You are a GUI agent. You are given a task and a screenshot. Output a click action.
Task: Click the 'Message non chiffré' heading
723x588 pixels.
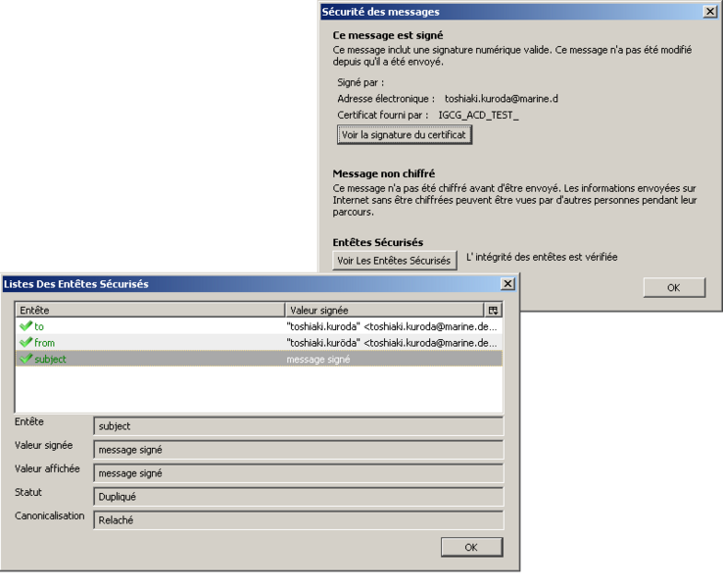[x=384, y=173]
